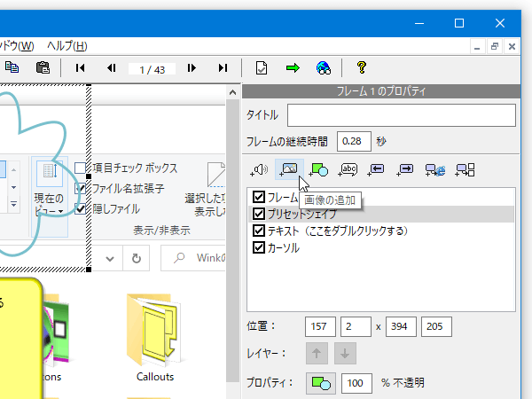The height and width of the screenshot is (399, 532).
Task: Go to the previous frame
Action: 112,68
